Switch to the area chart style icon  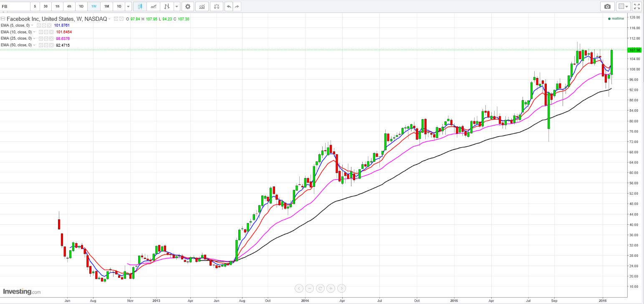(x=154, y=6)
